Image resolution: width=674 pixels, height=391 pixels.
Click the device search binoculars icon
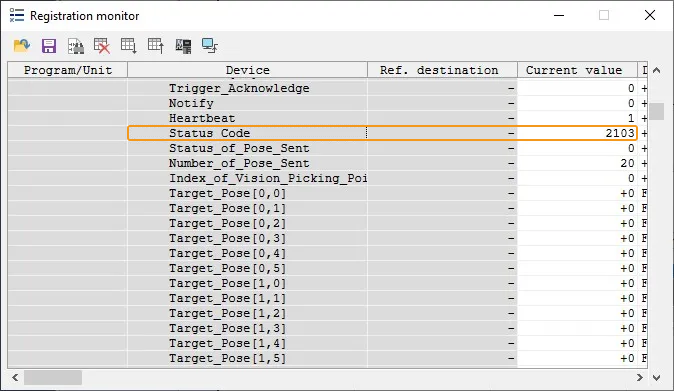[x=76, y=46]
